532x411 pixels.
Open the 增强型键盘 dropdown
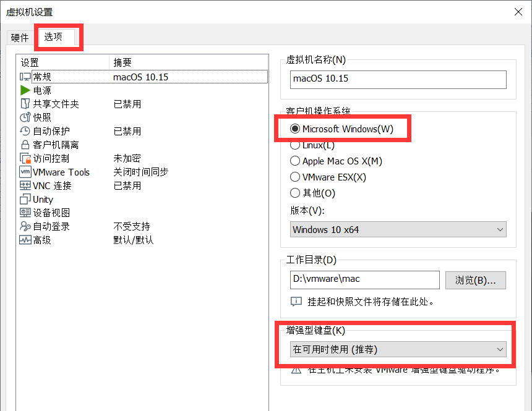coord(398,349)
